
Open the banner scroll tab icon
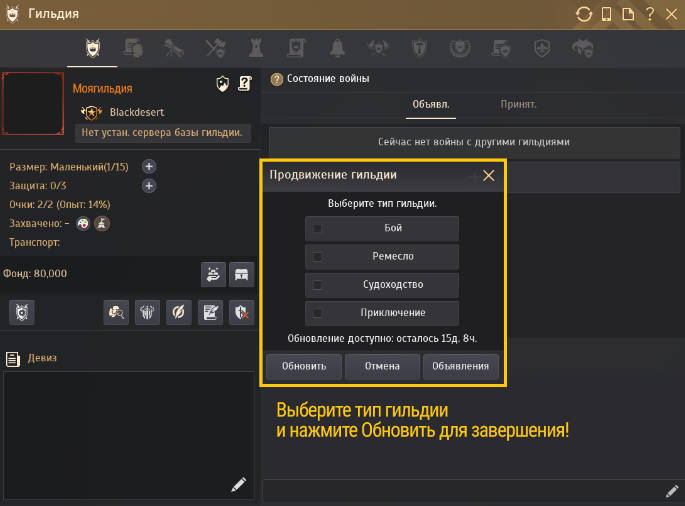point(296,48)
